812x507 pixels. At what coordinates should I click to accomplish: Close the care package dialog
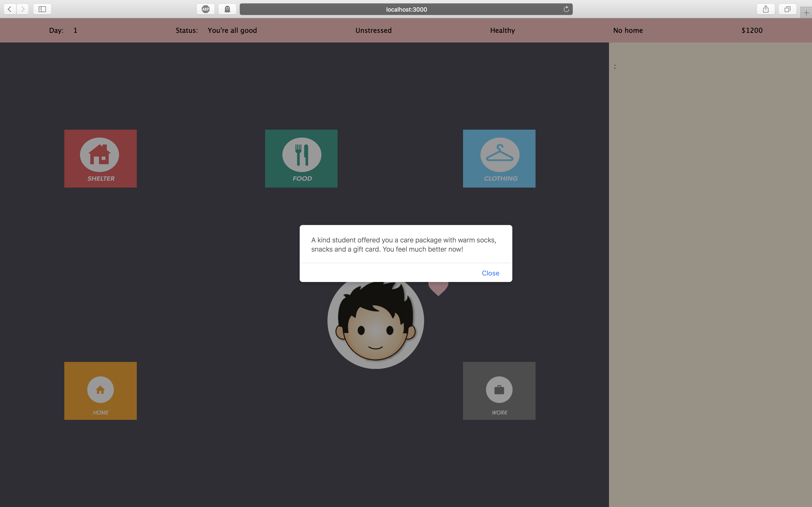[490, 273]
